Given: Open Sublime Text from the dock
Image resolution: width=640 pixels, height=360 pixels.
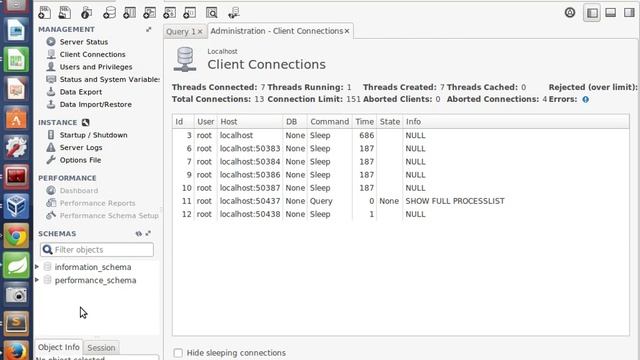Looking at the screenshot, I should coord(16,323).
